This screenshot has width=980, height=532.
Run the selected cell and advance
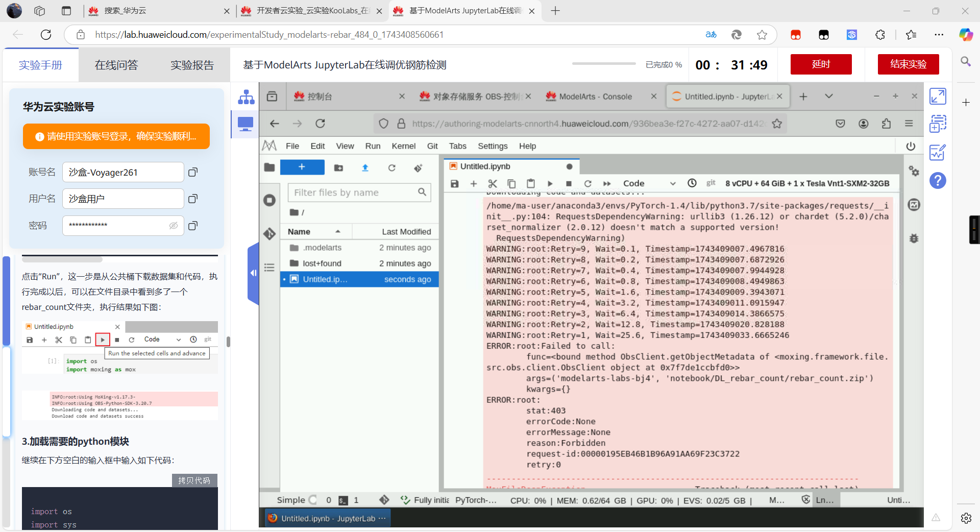pyautogui.click(x=550, y=183)
